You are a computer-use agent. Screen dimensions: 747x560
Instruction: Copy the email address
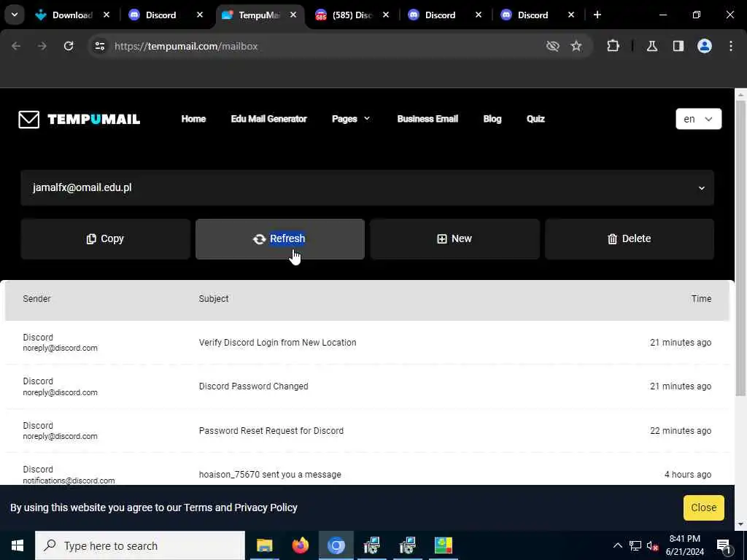click(x=105, y=239)
